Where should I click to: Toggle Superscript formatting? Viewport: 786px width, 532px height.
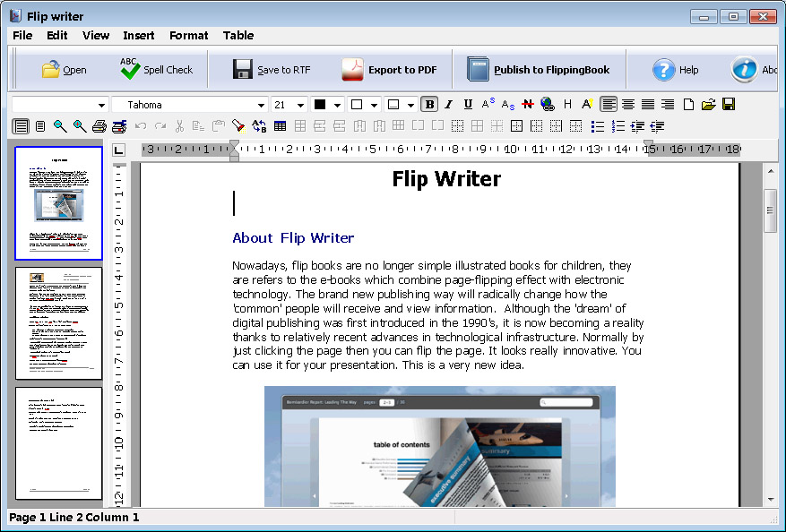[488, 104]
